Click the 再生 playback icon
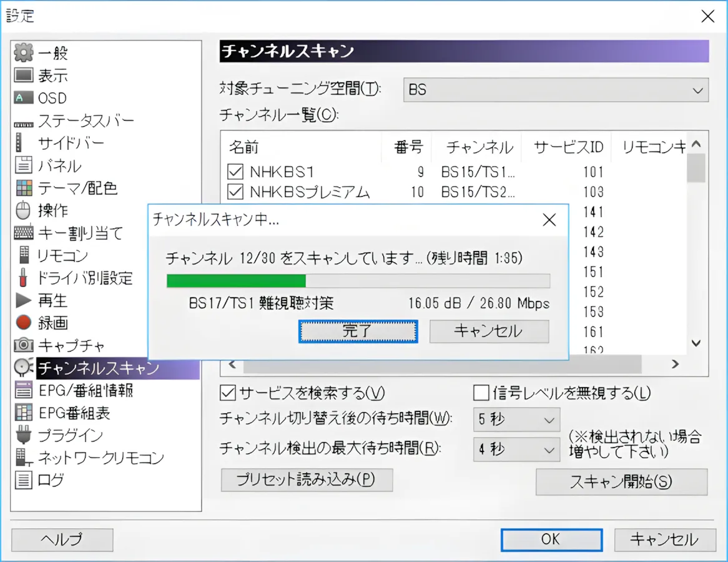728x562 pixels. tap(22, 300)
